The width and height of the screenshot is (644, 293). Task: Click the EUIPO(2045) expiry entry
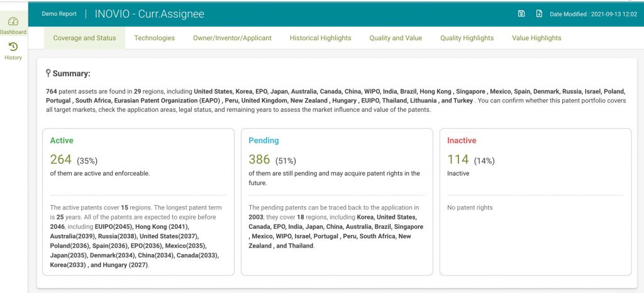click(113, 226)
